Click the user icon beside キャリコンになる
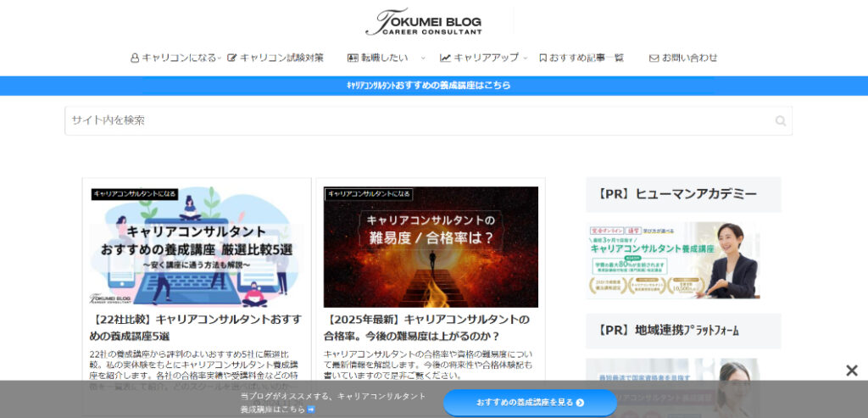The image size is (868, 418). point(135,59)
